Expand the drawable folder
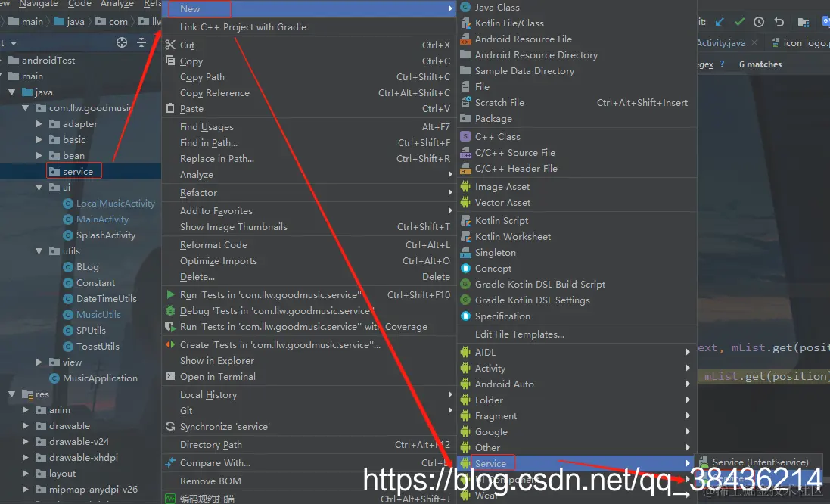 [x=26, y=425]
